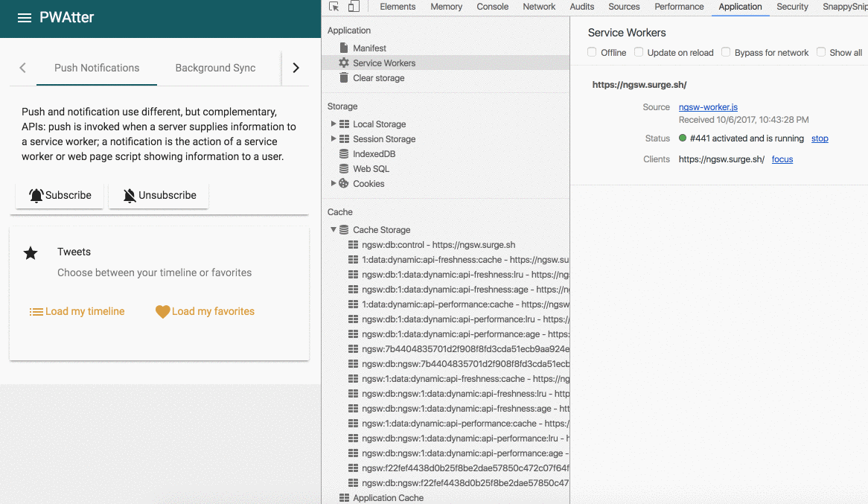Viewport: 868px width, 504px height.
Task: Switch to the Performance tab
Action: click(679, 7)
